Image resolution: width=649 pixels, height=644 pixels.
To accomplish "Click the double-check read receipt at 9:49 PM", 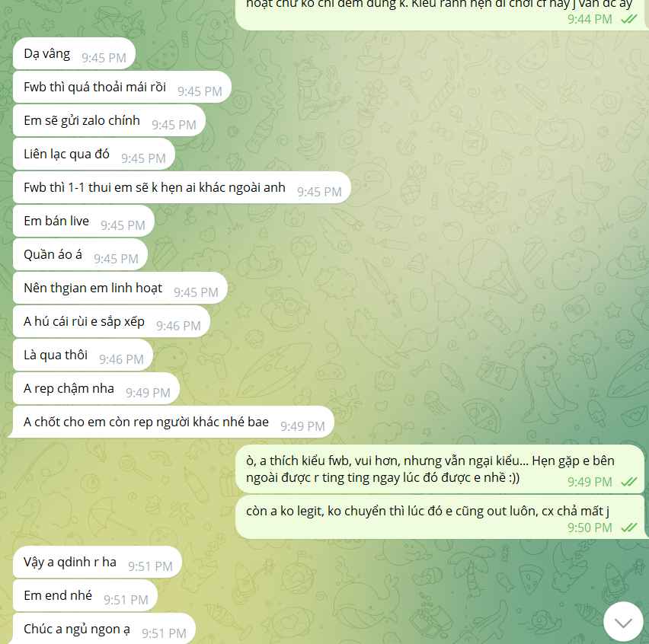I will point(629,482).
